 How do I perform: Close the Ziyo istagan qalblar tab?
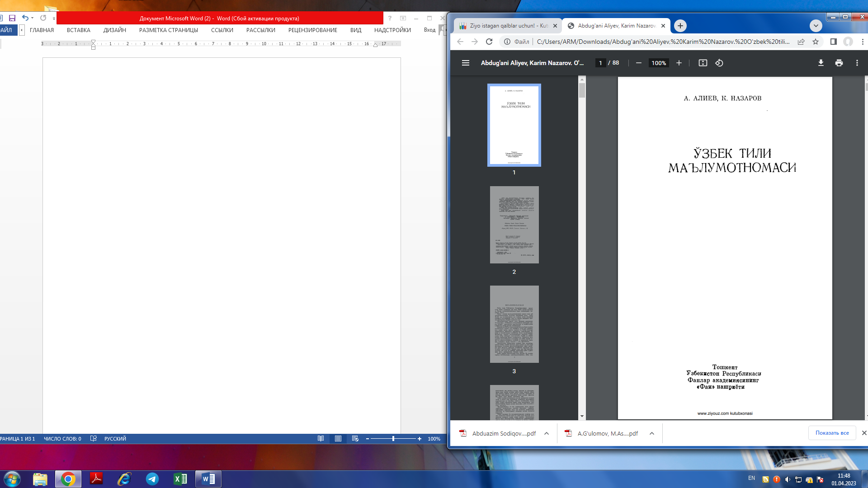555,26
